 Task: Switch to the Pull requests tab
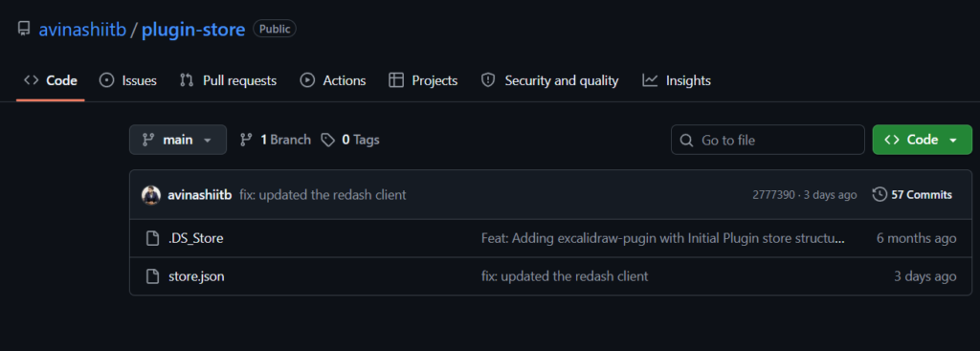(228, 80)
